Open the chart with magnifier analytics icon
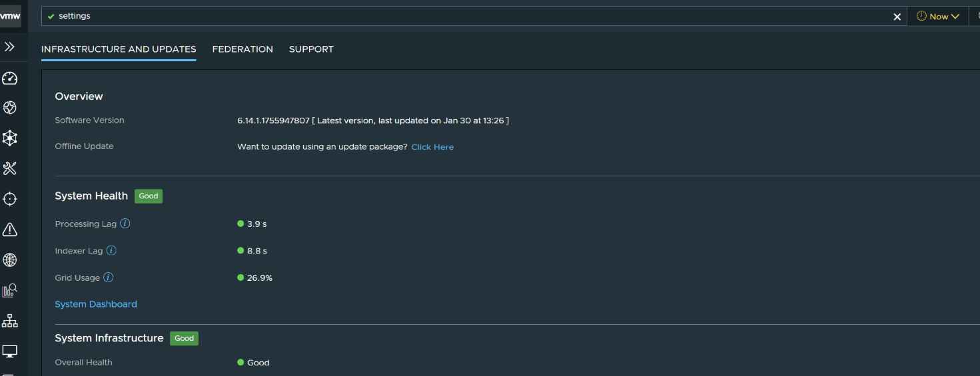This screenshot has width=980, height=376. [x=10, y=291]
